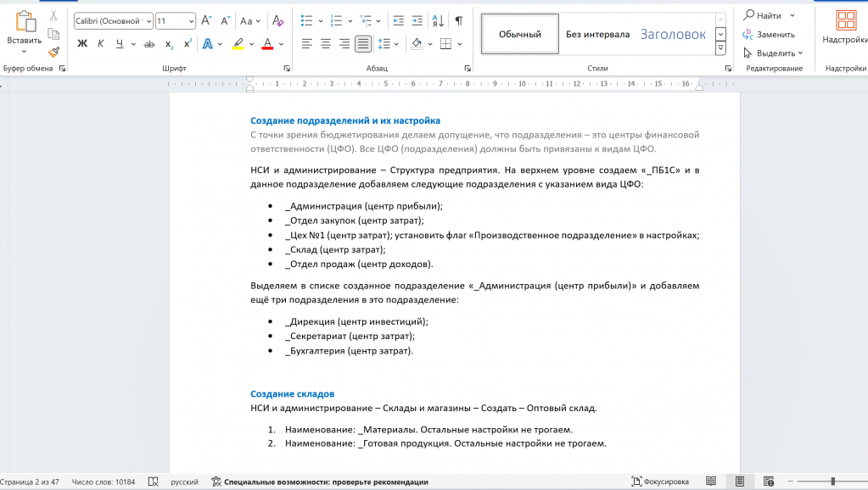868x490 pixels.
Task: Click Заменить to replace text
Action: pyautogui.click(x=769, y=34)
